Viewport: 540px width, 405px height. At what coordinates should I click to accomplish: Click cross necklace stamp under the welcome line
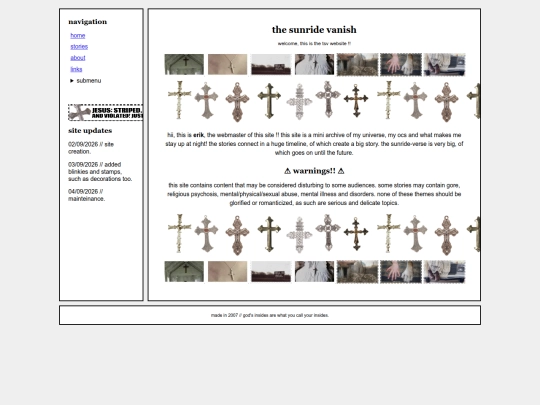point(228,64)
